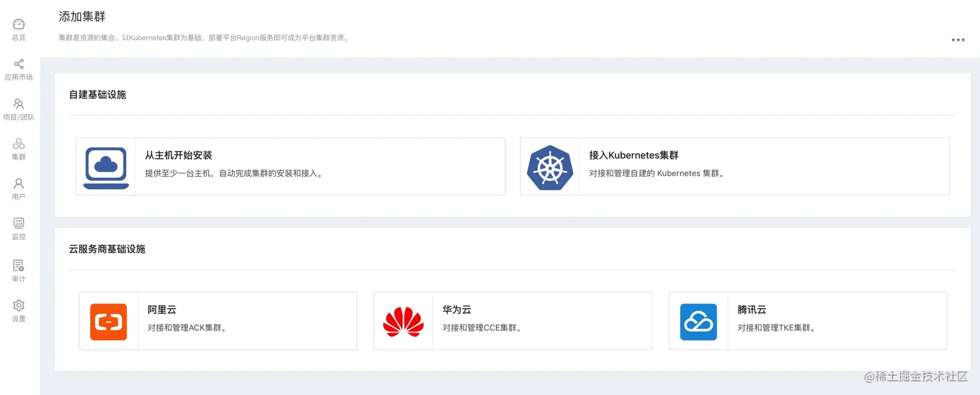Viewport: 980px width, 395px height.
Task: Open the 设置 gear icon in sidebar
Action: tap(19, 305)
